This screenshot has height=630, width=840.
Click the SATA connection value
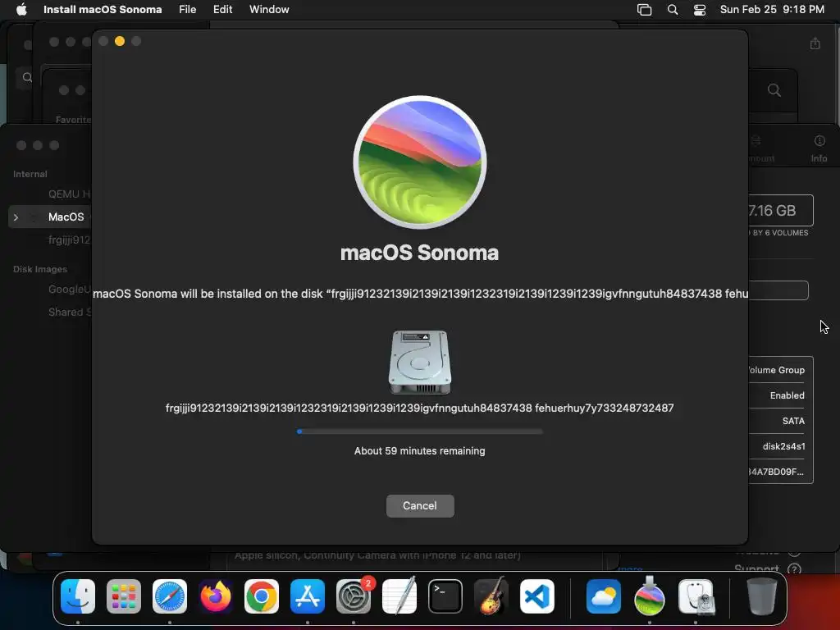pyautogui.click(x=793, y=421)
